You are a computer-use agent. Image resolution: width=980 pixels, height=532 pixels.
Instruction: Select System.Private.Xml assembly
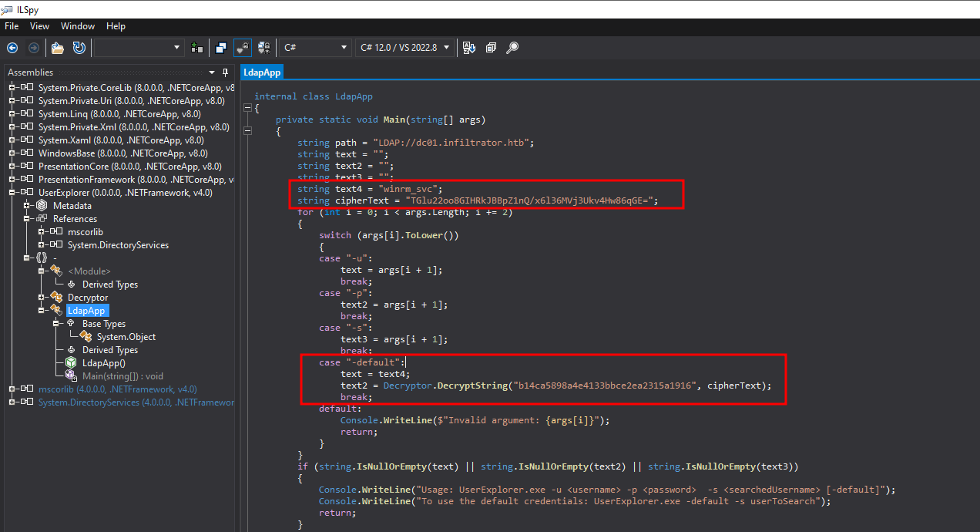point(133,126)
